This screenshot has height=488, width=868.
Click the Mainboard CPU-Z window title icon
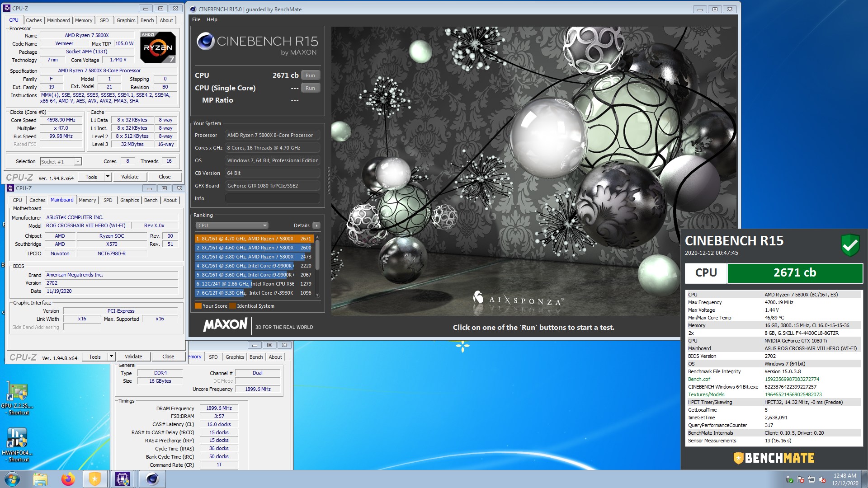[10, 188]
